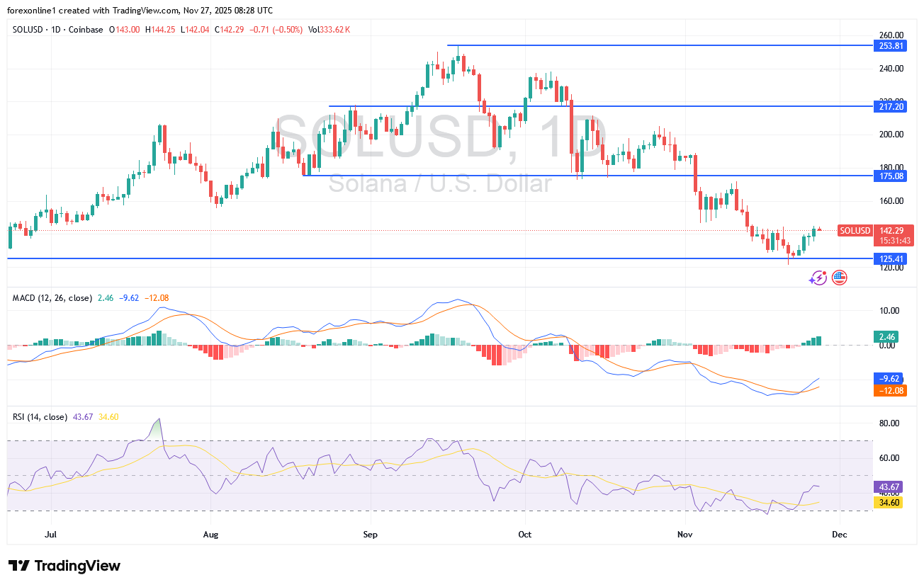Click the SOLUSD red price tag label
This screenshot has height=587, width=924.
pos(855,230)
